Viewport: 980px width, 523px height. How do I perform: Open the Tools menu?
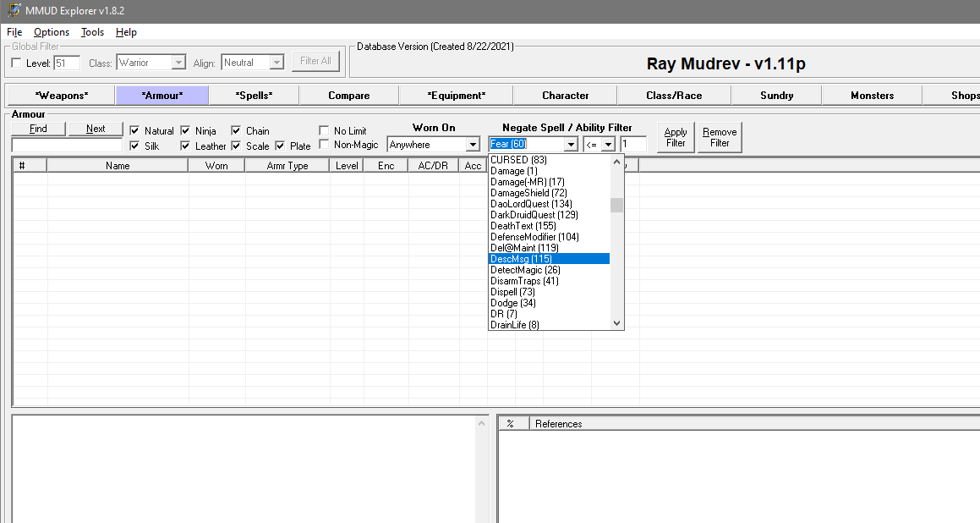[x=92, y=32]
